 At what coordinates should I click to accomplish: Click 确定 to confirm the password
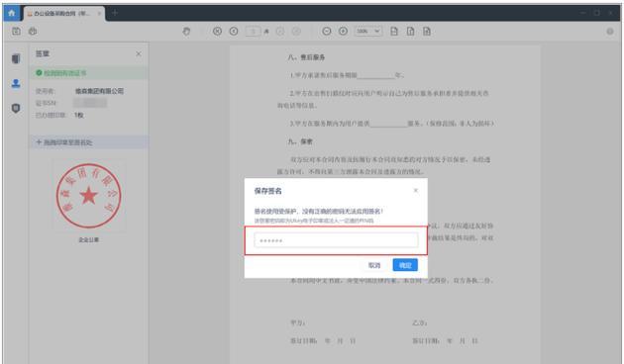click(405, 265)
